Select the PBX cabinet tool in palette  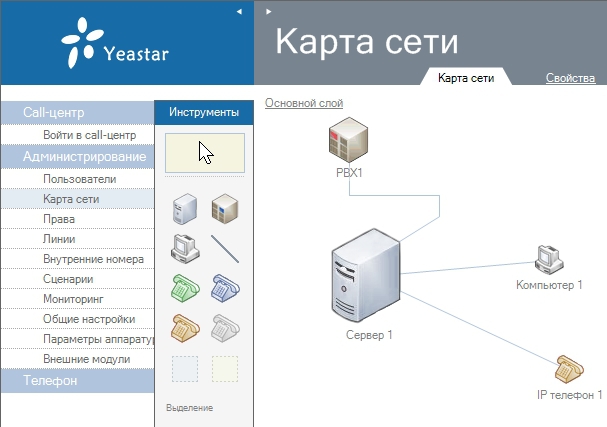[225, 209]
